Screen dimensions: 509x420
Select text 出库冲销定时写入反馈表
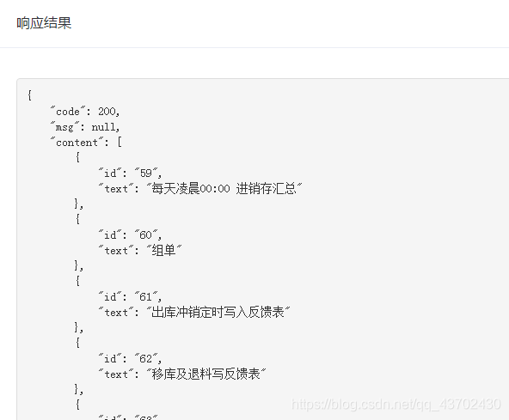tap(218, 313)
